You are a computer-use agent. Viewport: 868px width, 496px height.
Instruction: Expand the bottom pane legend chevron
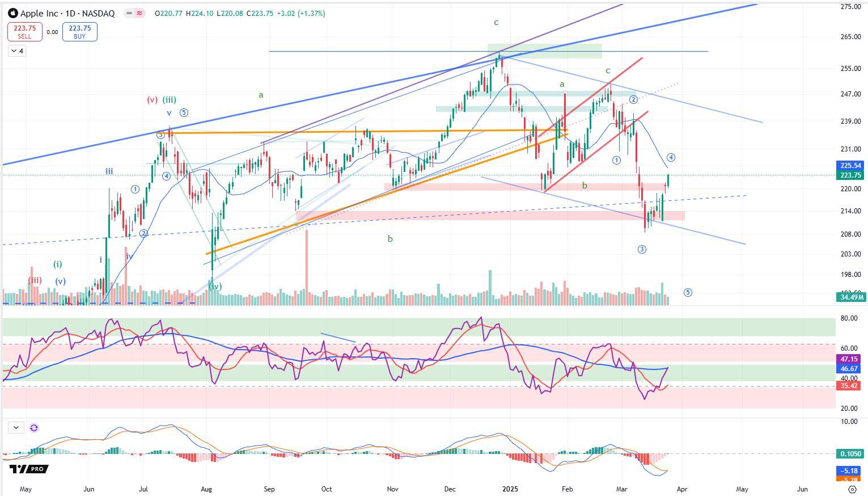(x=16, y=428)
